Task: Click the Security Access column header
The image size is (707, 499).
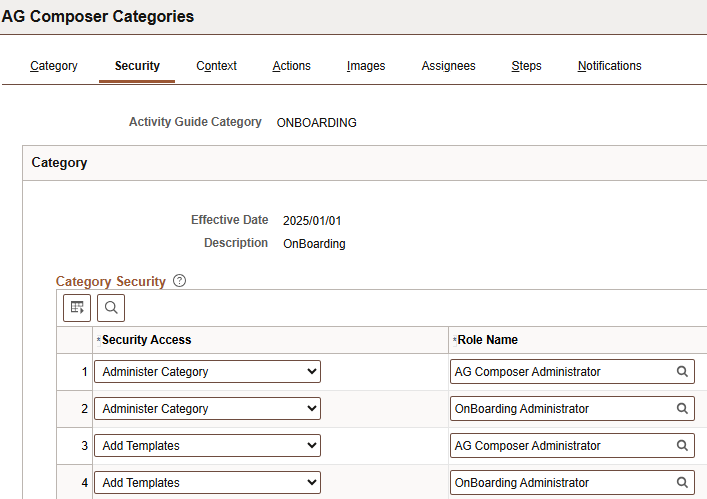Action: [x=147, y=340]
